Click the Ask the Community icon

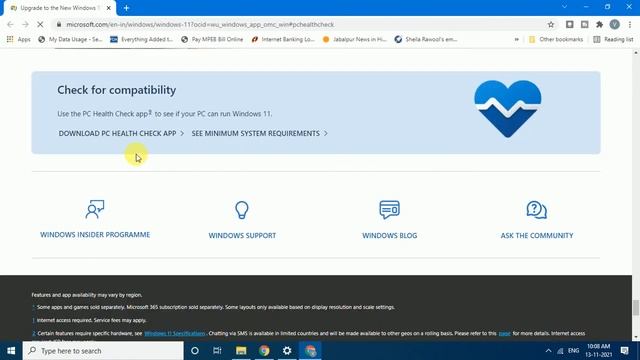click(537, 210)
